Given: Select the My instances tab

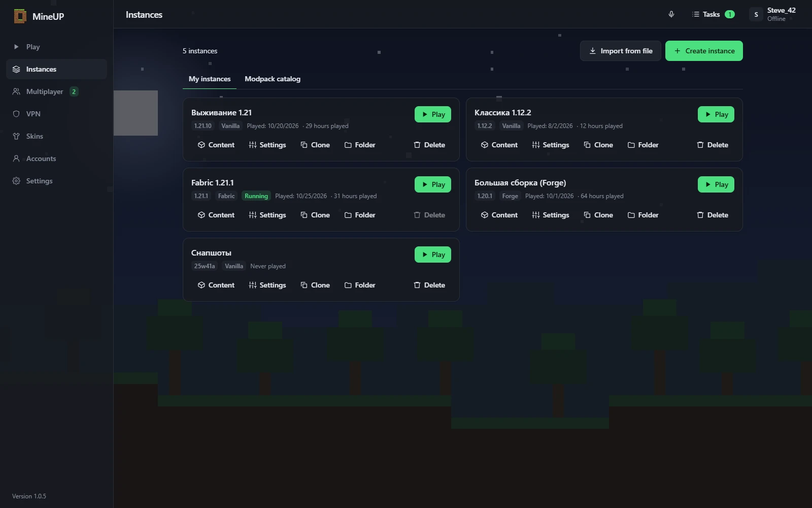Looking at the screenshot, I should pos(210,79).
